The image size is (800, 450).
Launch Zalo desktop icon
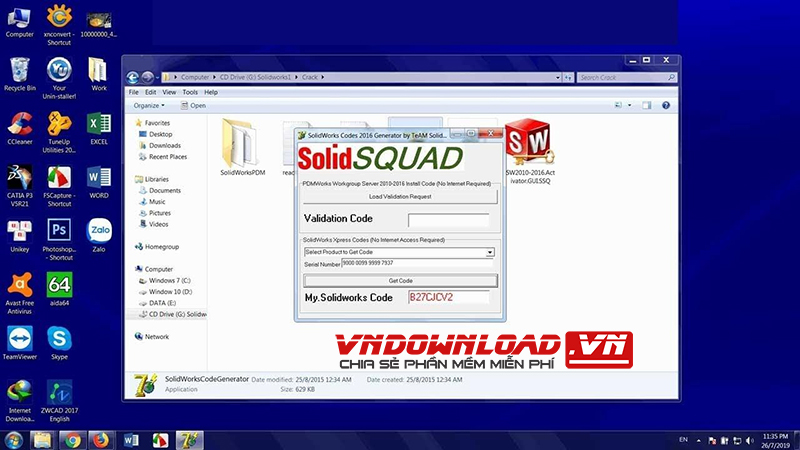pos(98,236)
